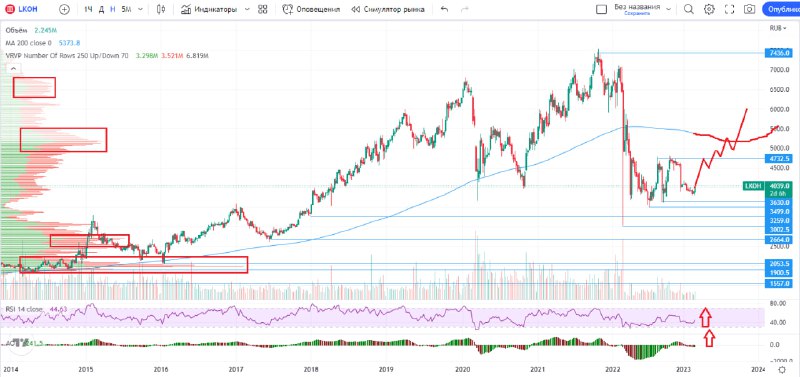Image resolution: width=800 pixels, height=377 pixels.
Task: Click the 2664.0 price level label
Action: pos(778,240)
